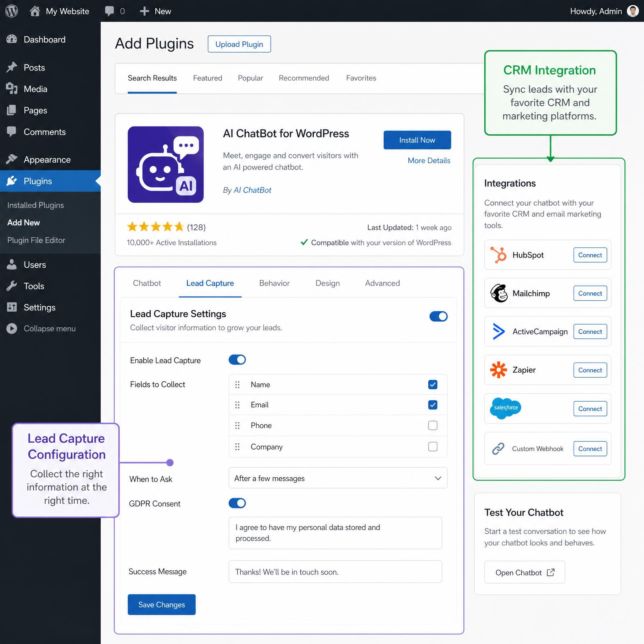
Task: Switch to the Popular plugins tab
Action: (250, 78)
